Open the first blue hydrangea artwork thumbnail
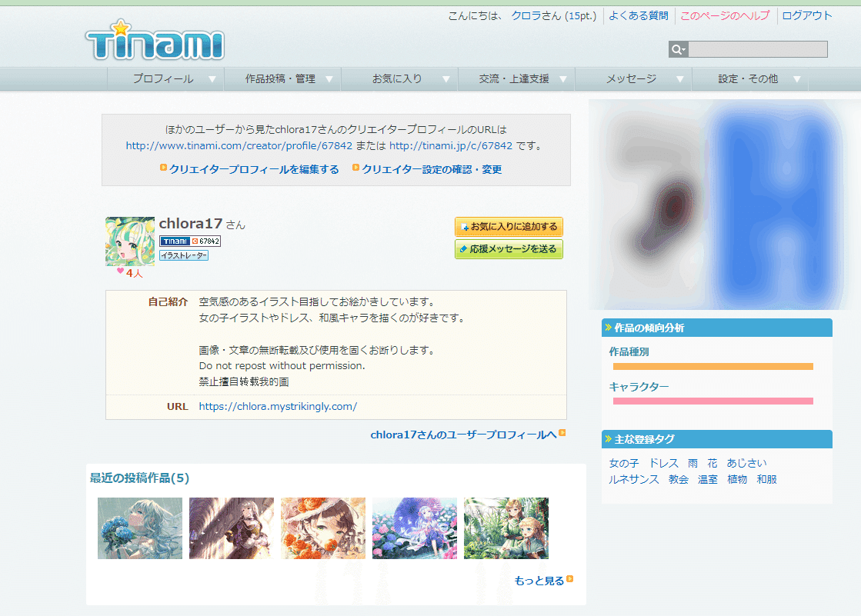861x616 pixels. pyautogui.click(x=139, y=528)
